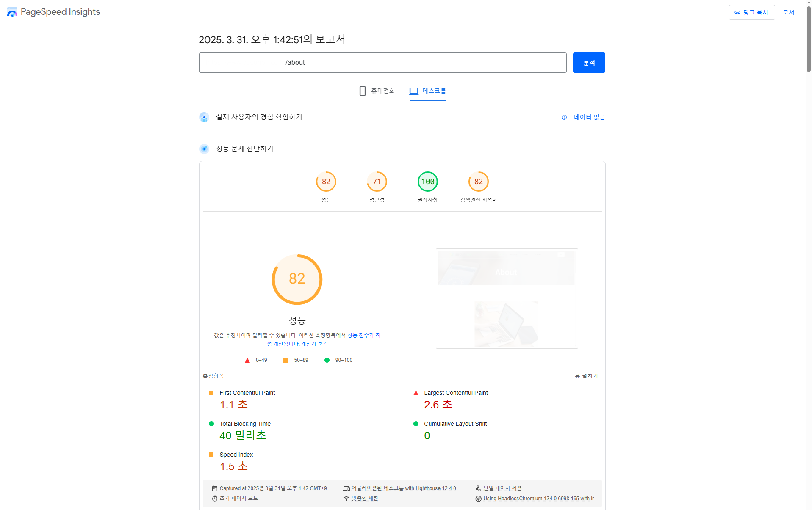Screen dimensions: 812x510
Task: Click the large 82 performance gauge
Action: pos(297,279)
